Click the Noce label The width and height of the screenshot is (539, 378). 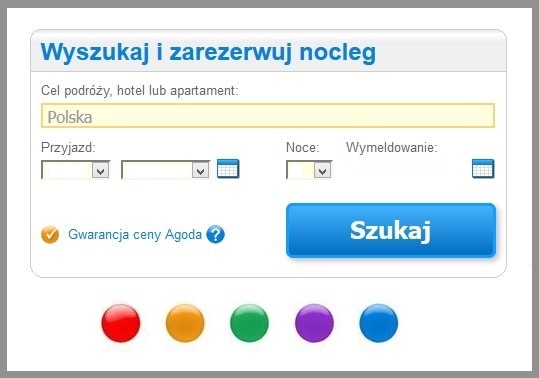303,148
